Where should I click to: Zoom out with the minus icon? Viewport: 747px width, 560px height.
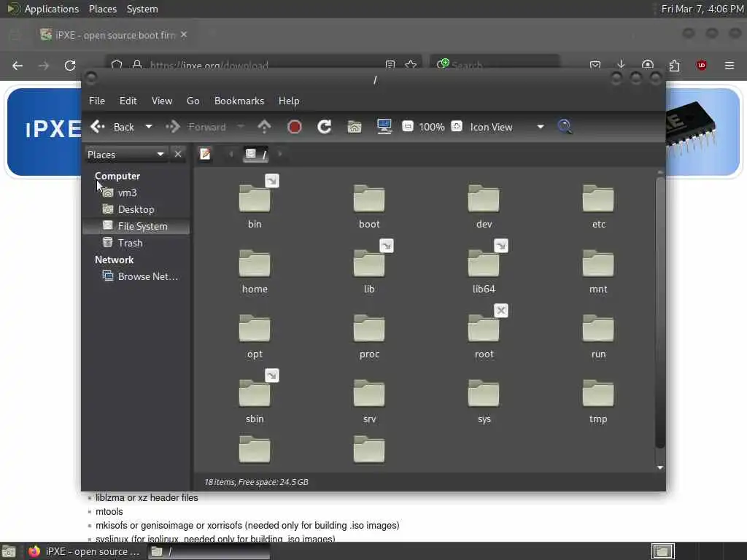click(x=407, y=126)
